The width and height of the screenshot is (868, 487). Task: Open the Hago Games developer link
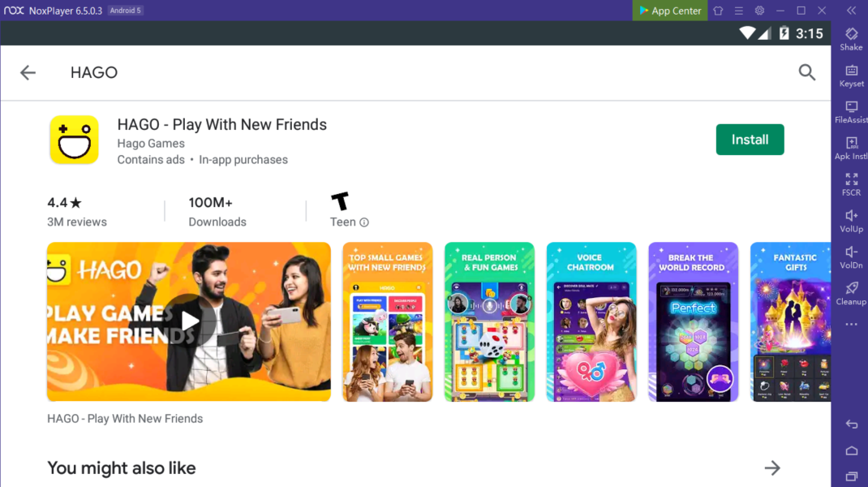(x=151, y=144)
